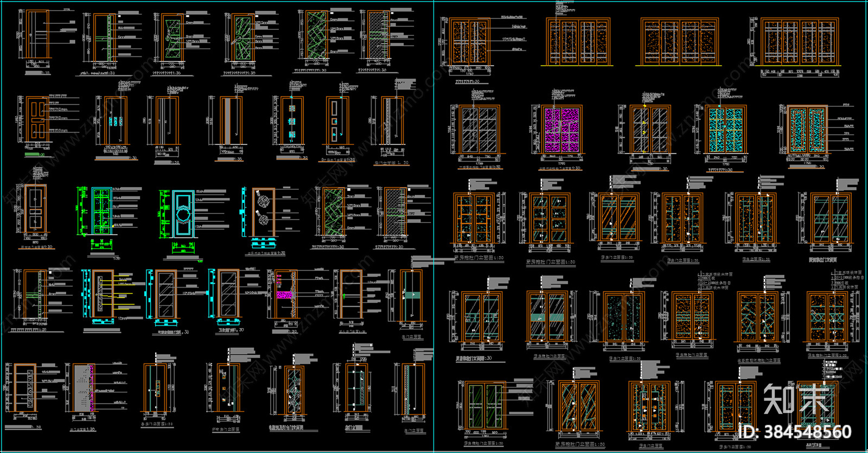Select the double door with green glass panels
Viewport: 868px width, 453px height.
point(485,405)
